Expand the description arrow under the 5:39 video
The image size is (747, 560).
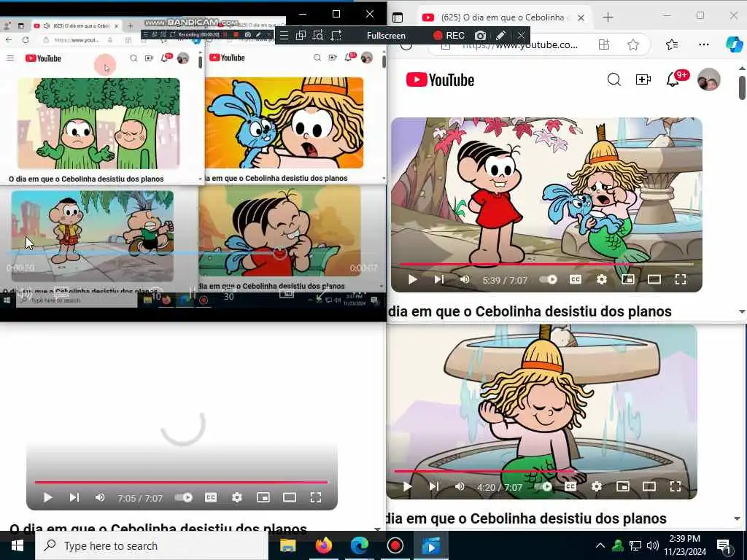742,311
